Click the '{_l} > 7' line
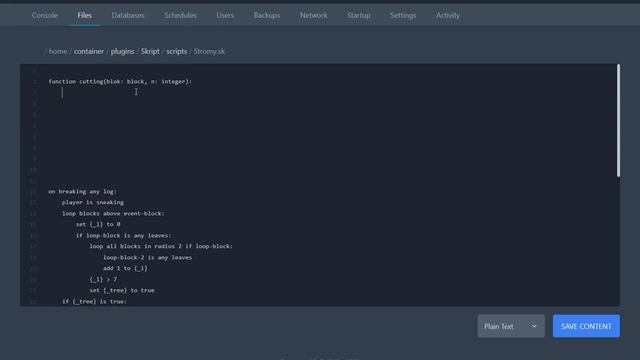Viewport: 640px width, 360px height. point(103,280)
